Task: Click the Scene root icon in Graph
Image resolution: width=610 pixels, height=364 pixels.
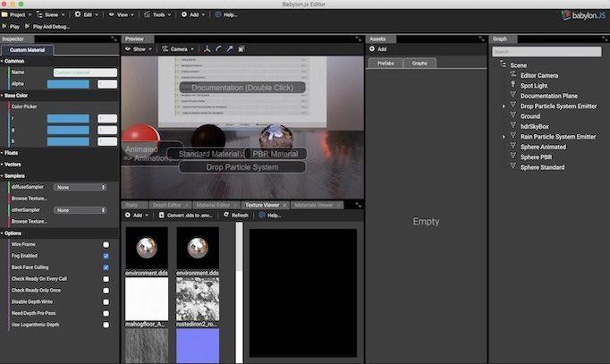Action: click(x=503, y=64)
